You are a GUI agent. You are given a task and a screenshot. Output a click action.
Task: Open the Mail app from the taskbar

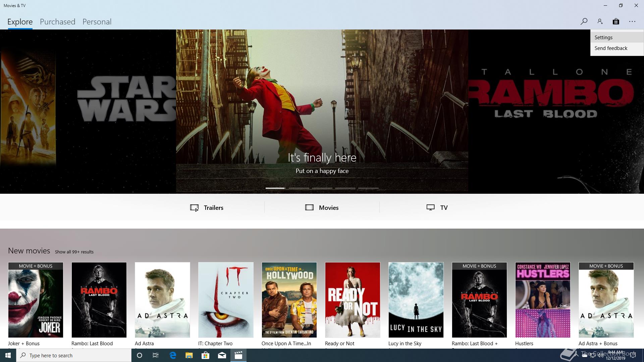click(x=222, y=355)
